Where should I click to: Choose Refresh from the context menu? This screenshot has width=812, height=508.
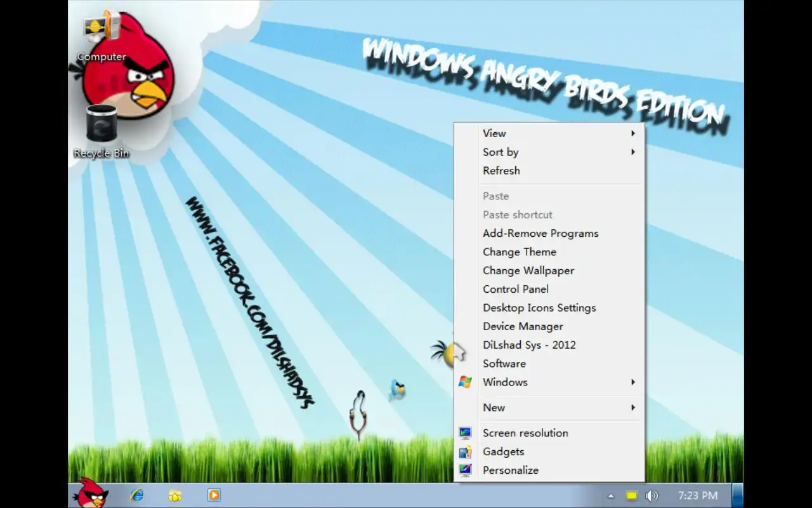pyautogui.click(x=549, y=170)
